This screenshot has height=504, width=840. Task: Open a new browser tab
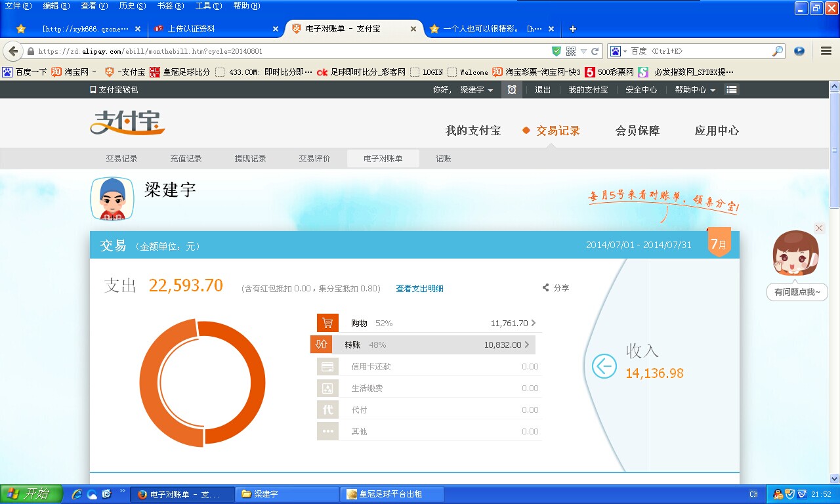coord(573,29)
